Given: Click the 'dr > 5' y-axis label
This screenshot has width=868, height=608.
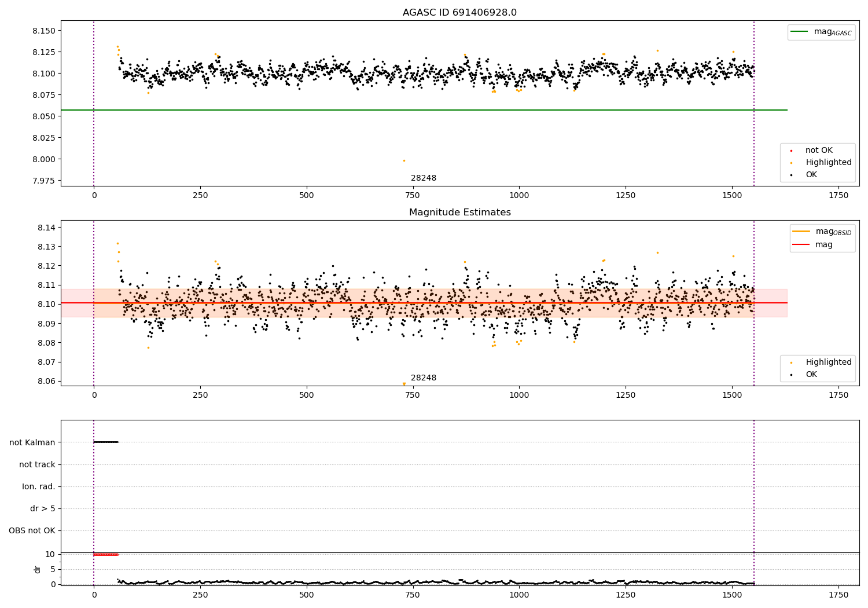Looking at the screenshot, I should 43,509.
